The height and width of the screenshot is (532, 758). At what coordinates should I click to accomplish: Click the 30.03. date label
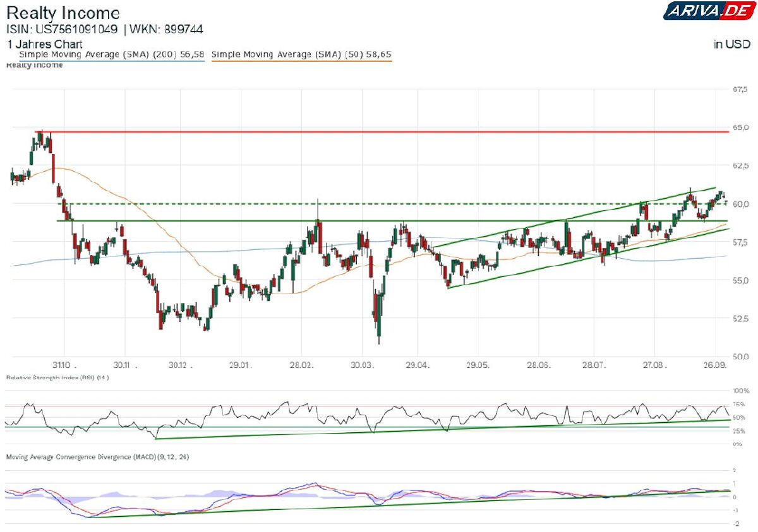point(361,365)
